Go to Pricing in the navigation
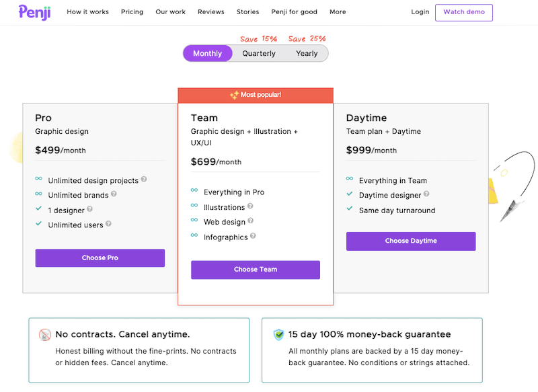 click(x=132, y=12)
